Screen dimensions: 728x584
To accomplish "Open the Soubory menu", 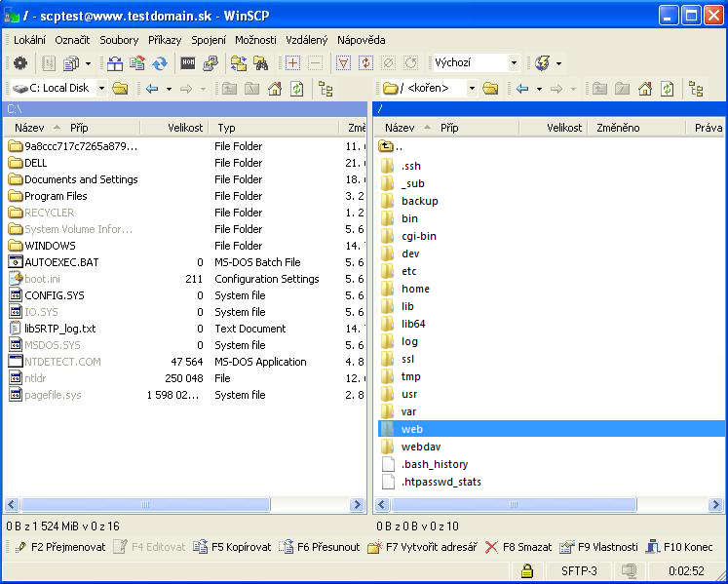I will 119,40.
